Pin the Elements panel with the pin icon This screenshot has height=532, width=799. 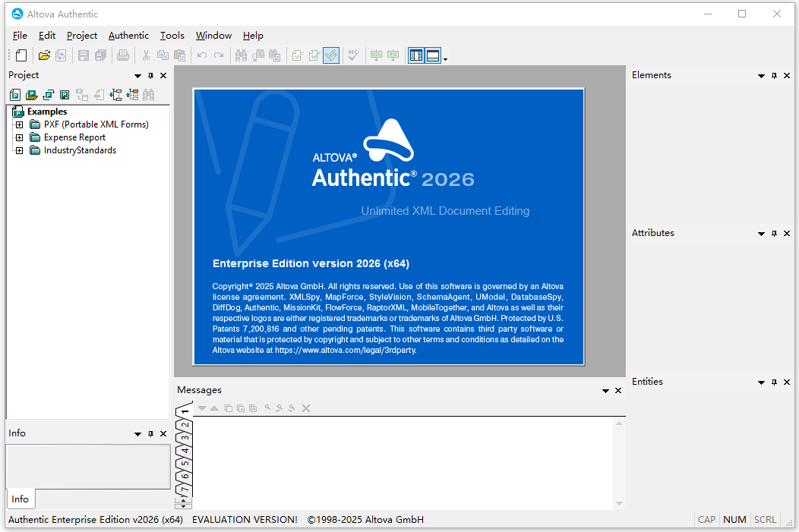coord(773,75)
